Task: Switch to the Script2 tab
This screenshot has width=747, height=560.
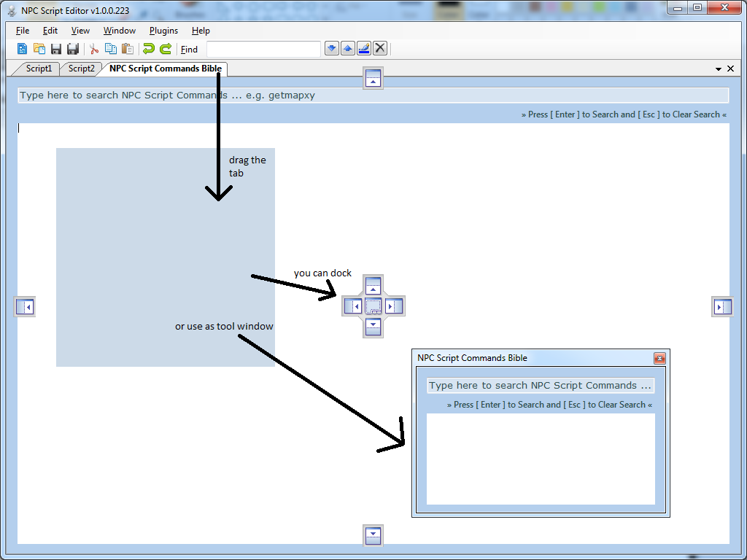Action: (x=81, y=69)
